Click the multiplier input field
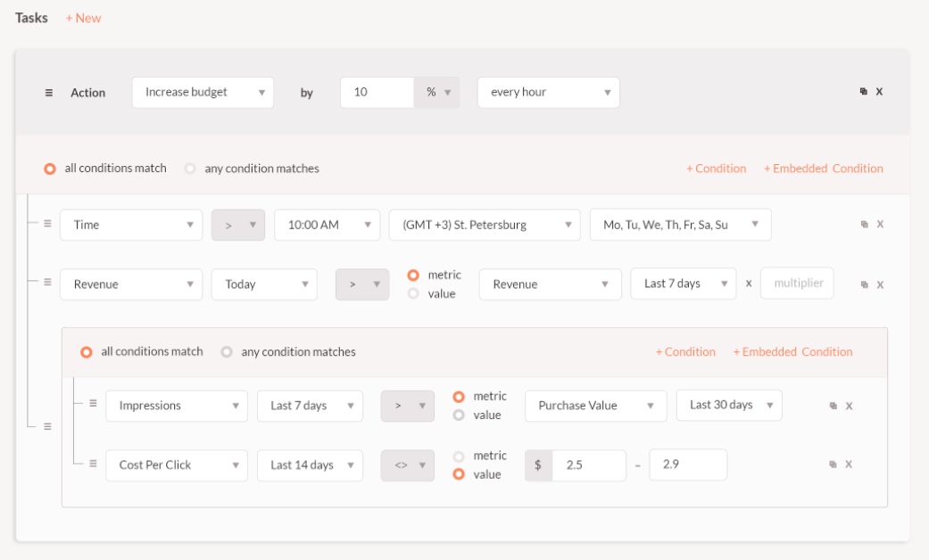Screen dimensions: 929x560 click(797, 284)
